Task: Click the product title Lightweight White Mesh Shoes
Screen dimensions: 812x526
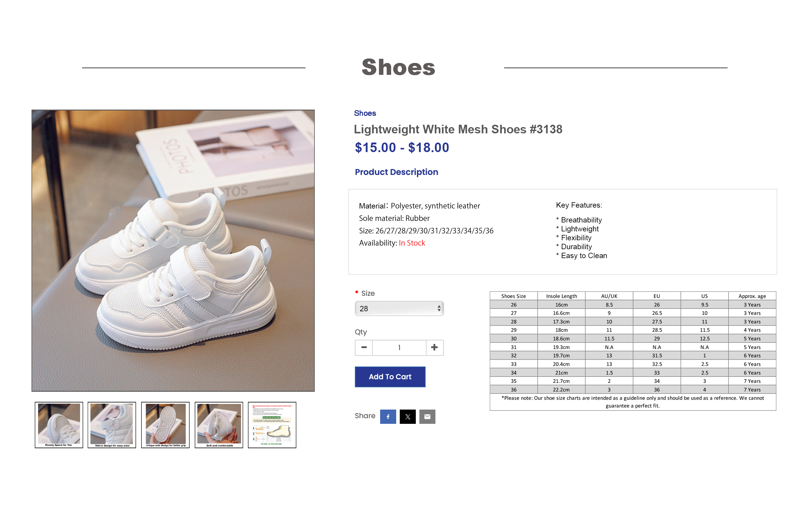Action: pos(458,129)
